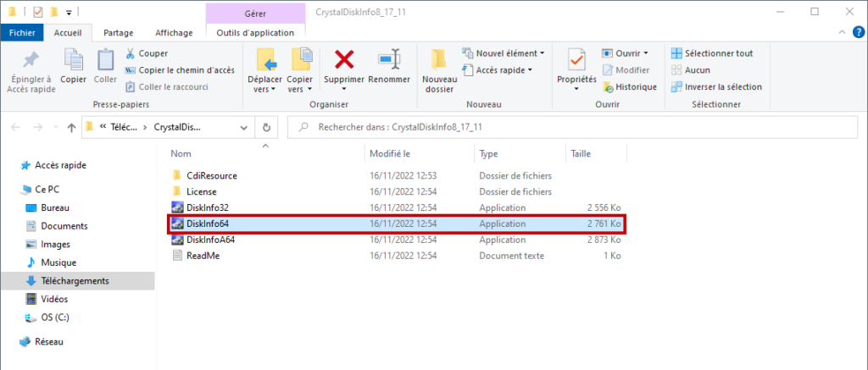Open the Fichier menu

click(x=23, y=33)
